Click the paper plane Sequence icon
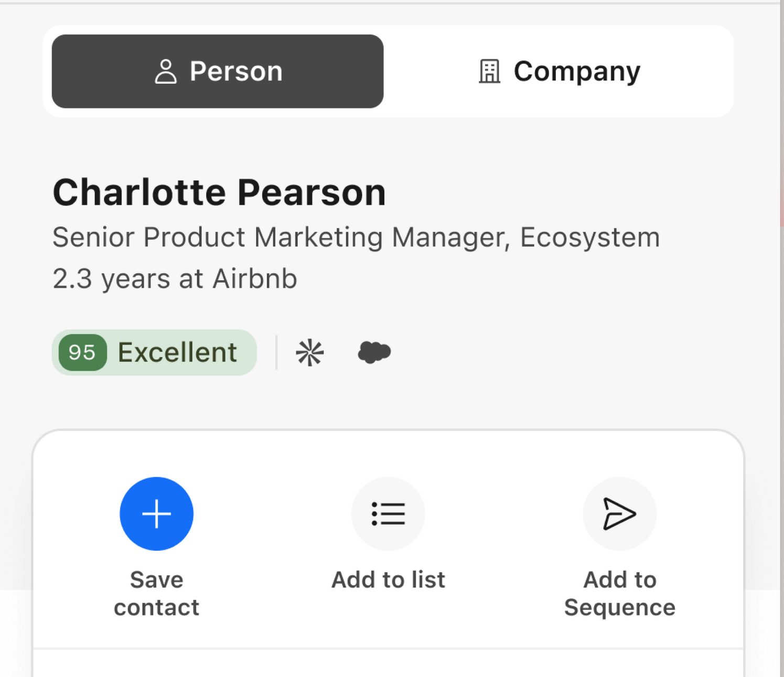784x677 pixels. (x=619, y=513)
